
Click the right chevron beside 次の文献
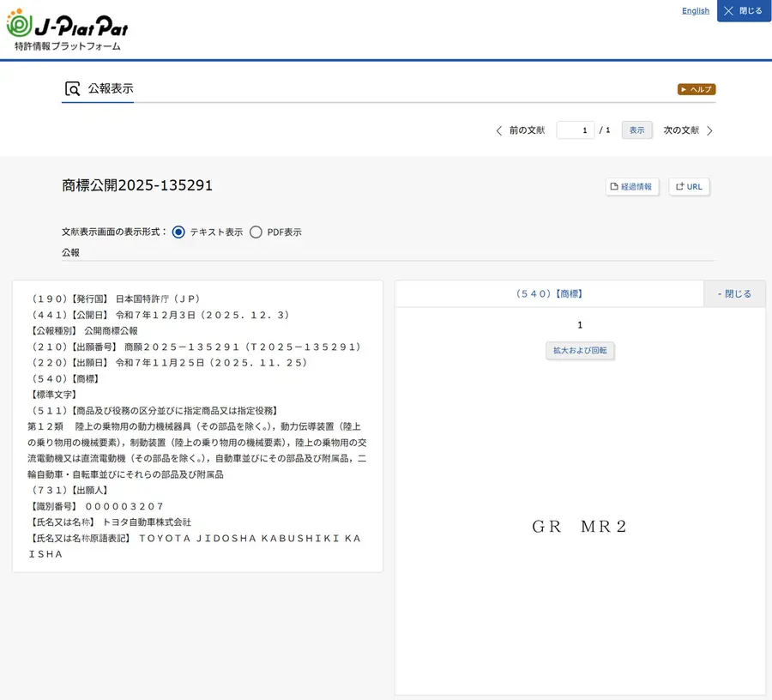click(x=709, y=130)
